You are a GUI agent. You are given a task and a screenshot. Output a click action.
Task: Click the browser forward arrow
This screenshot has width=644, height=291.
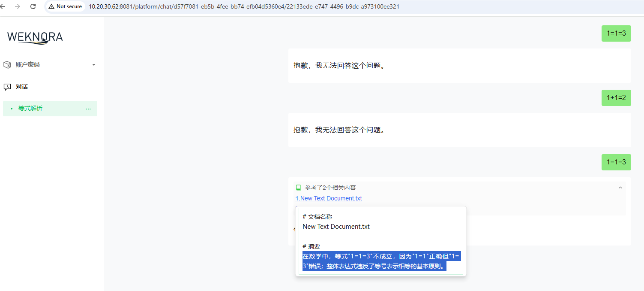coord(18,6)
